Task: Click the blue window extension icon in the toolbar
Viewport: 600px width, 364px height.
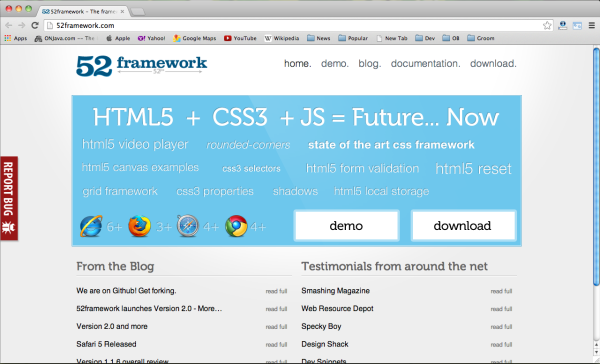Action: coord(577,26)
